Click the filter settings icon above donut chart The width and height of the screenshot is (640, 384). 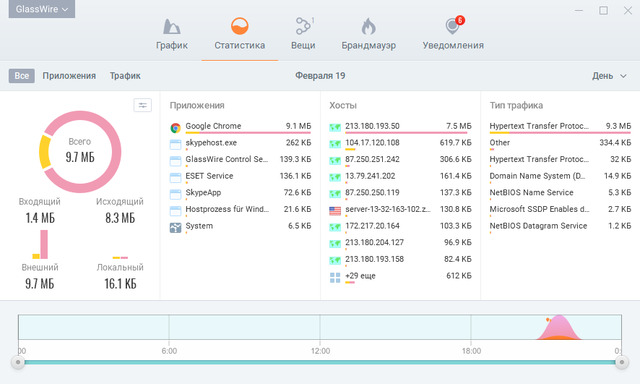point(142,105)
